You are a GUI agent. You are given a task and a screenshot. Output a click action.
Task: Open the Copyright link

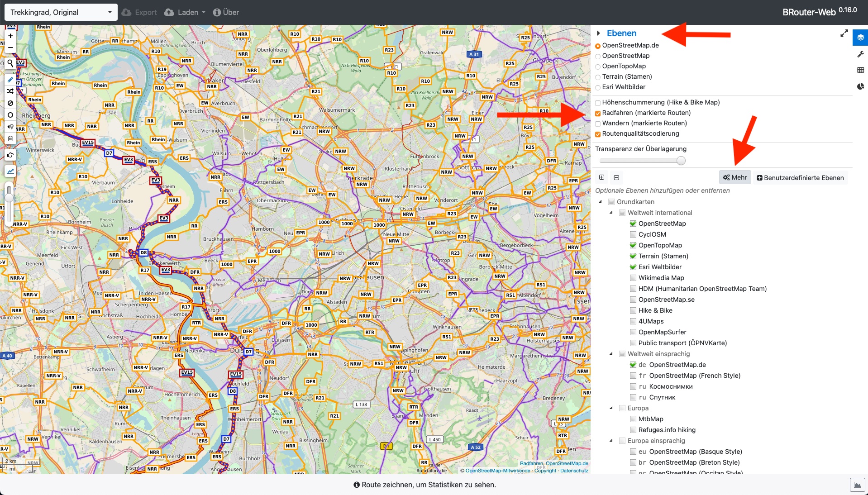coord(545,471)
